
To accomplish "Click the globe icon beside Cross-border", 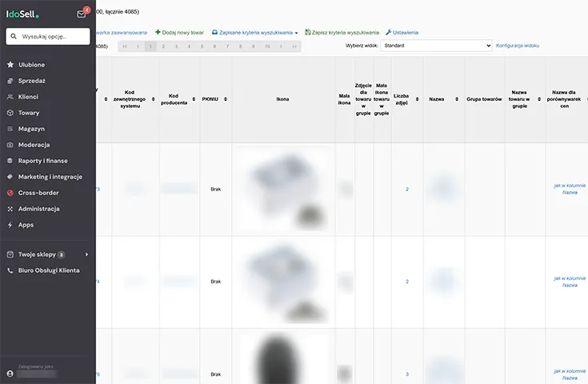I will tap(10, 193).
